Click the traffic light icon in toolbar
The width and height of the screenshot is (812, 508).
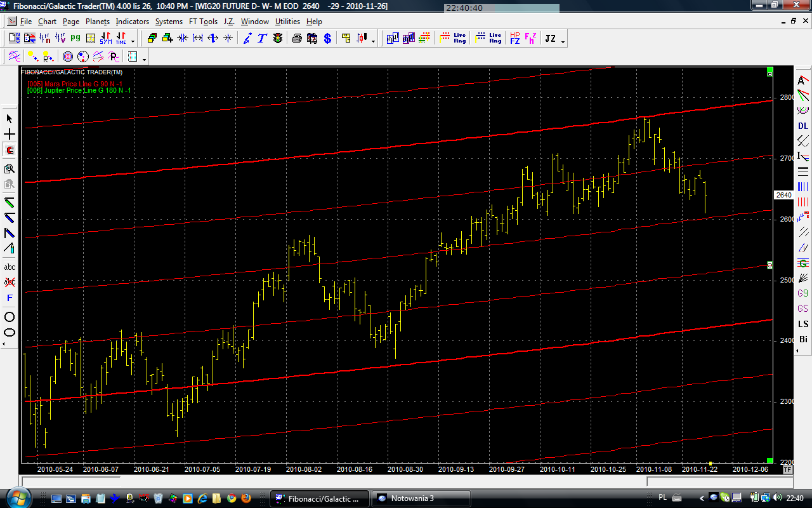tap(278, 39)
